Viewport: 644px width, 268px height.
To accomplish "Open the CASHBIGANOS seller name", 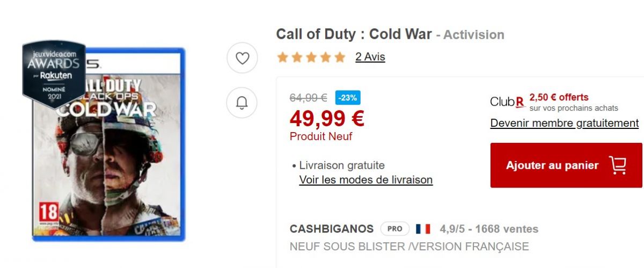I will point(331,229).
